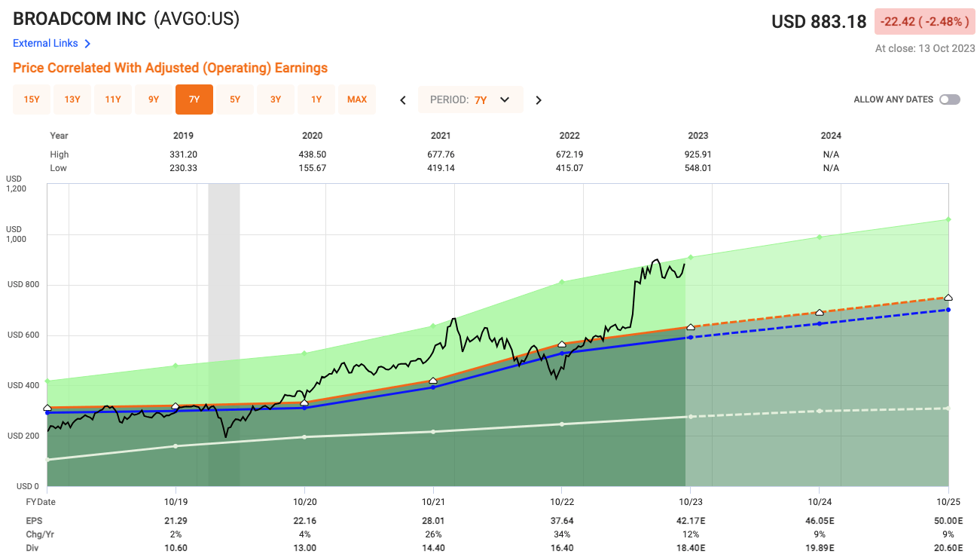Open the External Links link
This screenshot has width=980, height=557.
[x=45, y=44]
